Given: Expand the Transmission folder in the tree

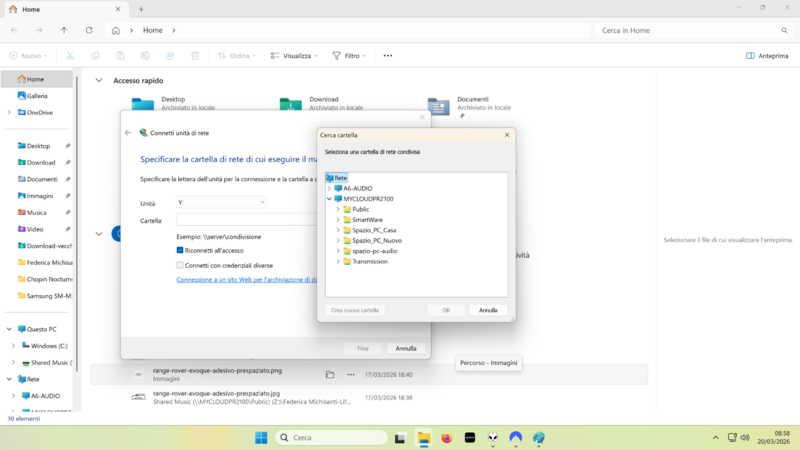Looking at the screenshot, I should (x=338, y=261).
